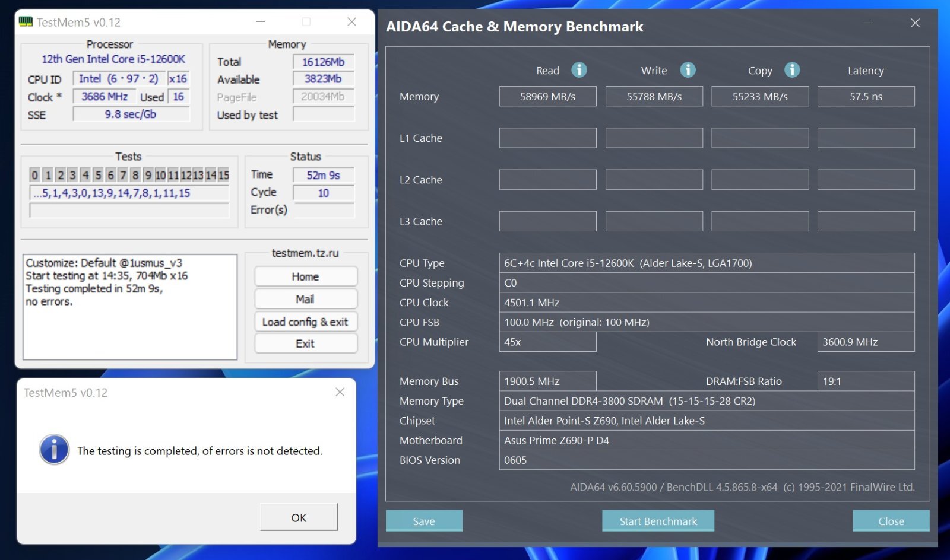Image resolution: width=950 pixels, height=560 pixels.
Task: Click the 12th Gen Intel Core i5-12600K label
Action: click(x=113, y=59)
